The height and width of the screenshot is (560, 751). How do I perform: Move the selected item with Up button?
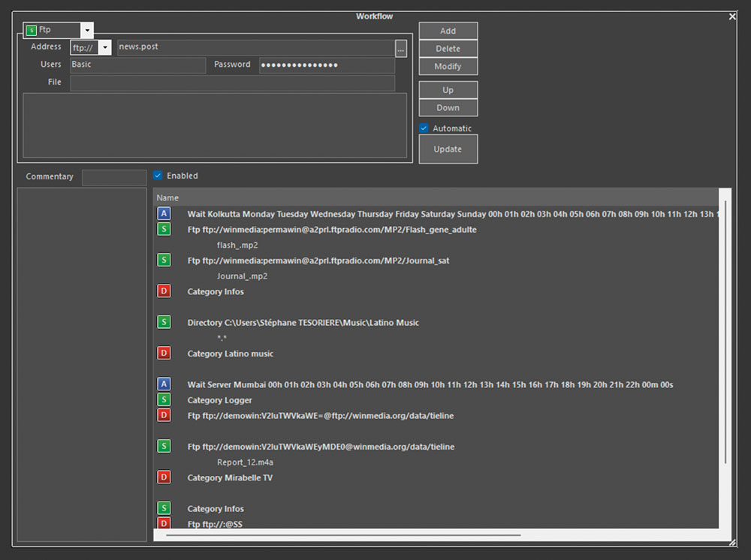coord(448,90)
